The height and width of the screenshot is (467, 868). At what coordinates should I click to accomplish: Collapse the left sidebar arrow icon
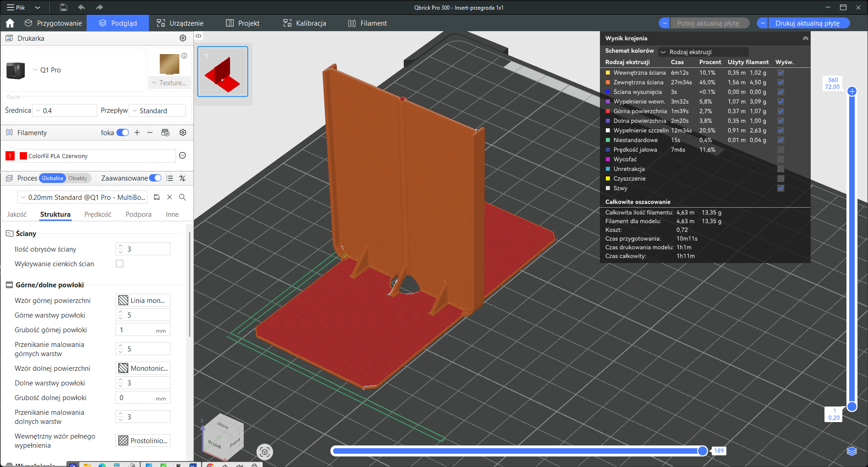tap(198, 36)
